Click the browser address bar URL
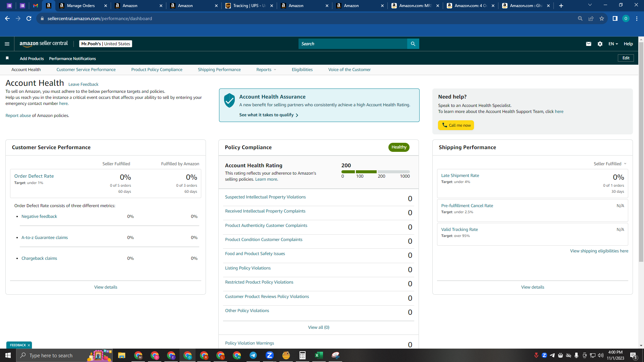The image size is (644, 362). pos(100,18)
